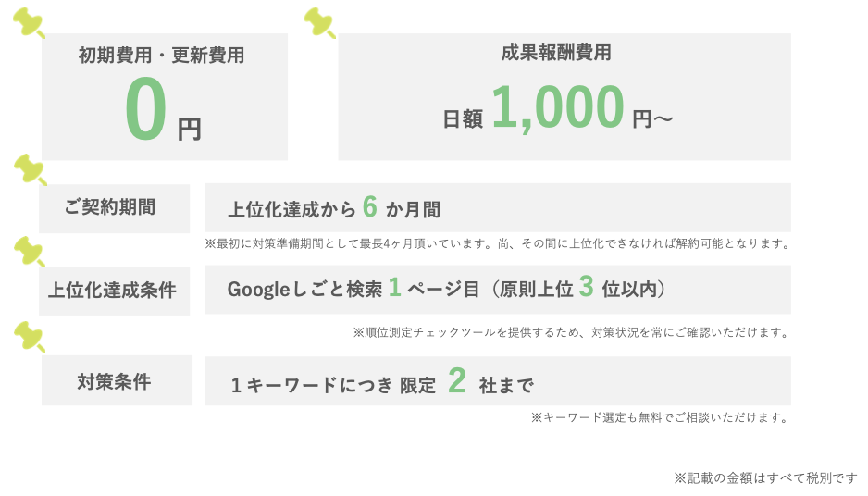Image resolution: width=868 pixels, height=496 pixels.
Task: Click the Googleしごと検索 1 ページ目 box
Action: [498, 290]
